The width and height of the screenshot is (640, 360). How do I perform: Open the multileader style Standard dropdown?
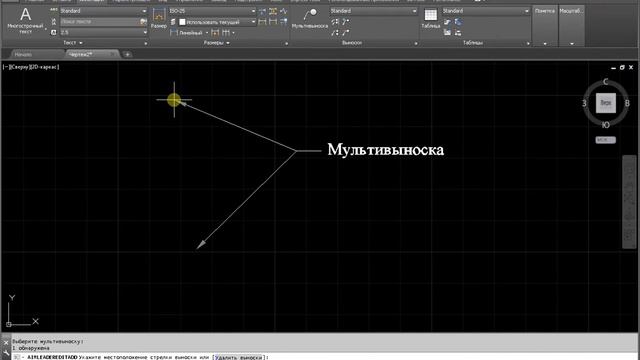373,11
